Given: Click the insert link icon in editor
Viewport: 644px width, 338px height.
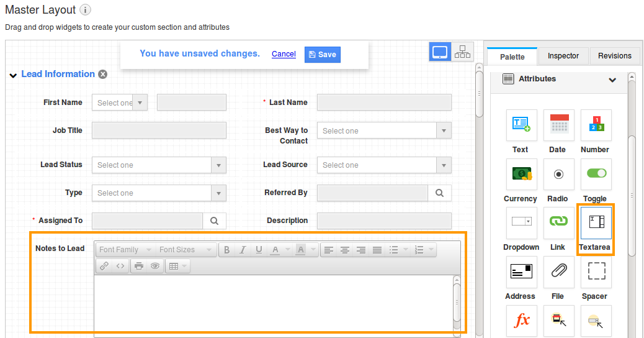Looking at the screenshot, I should pyautogui.click(x=104, y=266).
